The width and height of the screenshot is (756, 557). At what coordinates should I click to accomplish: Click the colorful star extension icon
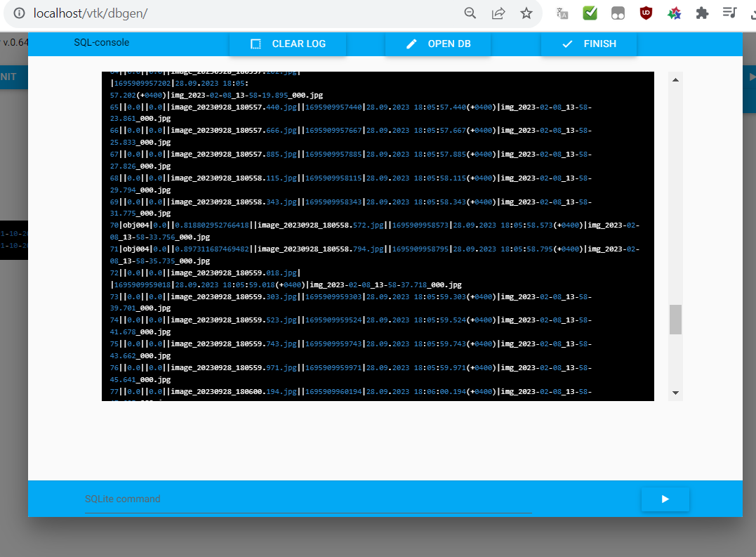pyautogui.click(x=674, y=13)
